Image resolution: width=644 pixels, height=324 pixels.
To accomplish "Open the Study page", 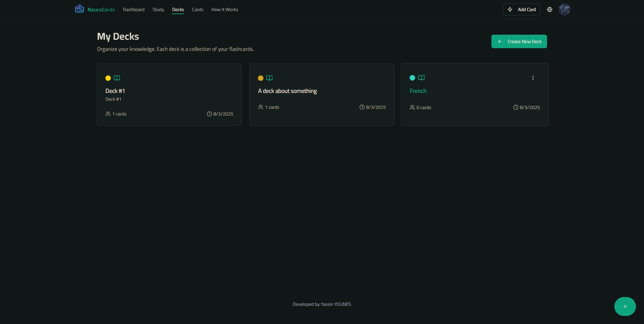I will click(158, 9).
